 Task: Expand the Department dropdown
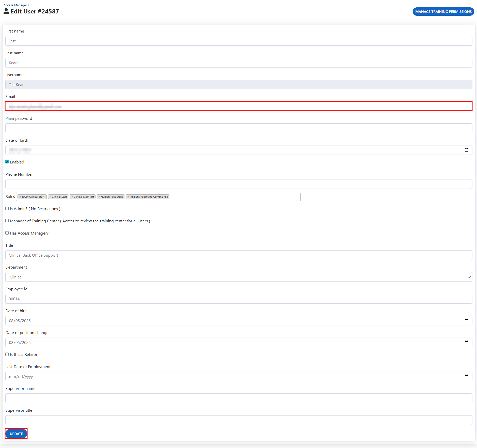(239, 277)
